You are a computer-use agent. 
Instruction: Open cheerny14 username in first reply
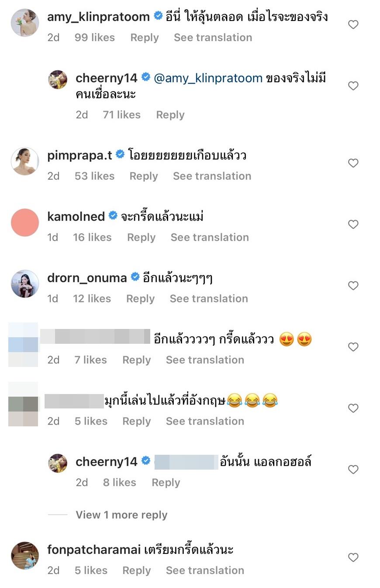point(106,78)
